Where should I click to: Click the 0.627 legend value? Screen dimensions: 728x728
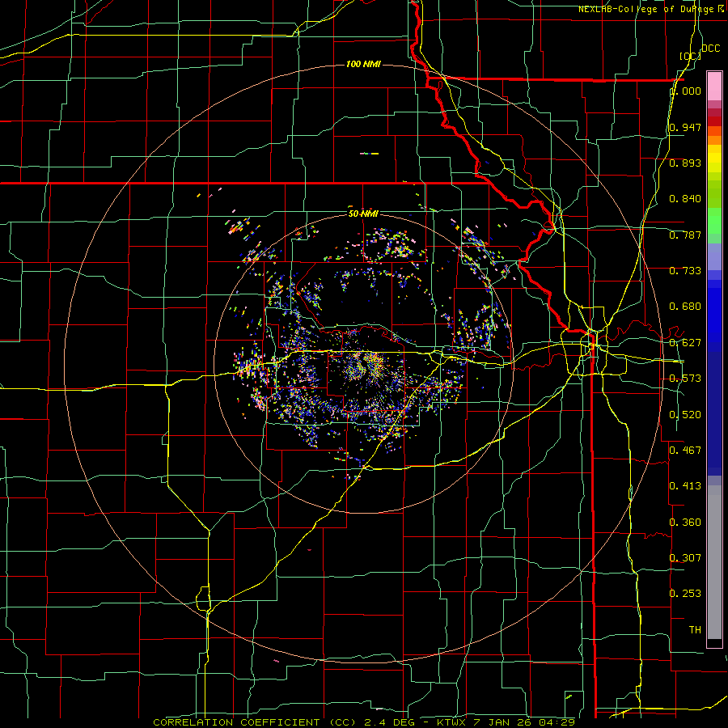point(685,343)
